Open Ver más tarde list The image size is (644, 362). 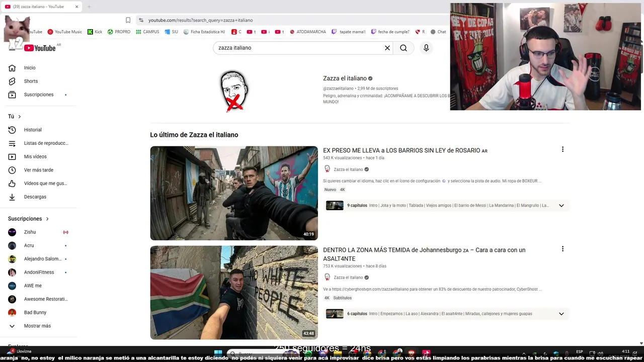click(38, 170)
